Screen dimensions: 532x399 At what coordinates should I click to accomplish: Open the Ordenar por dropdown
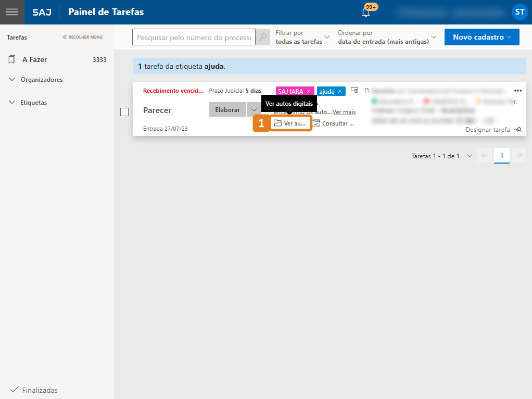[387, 37]
